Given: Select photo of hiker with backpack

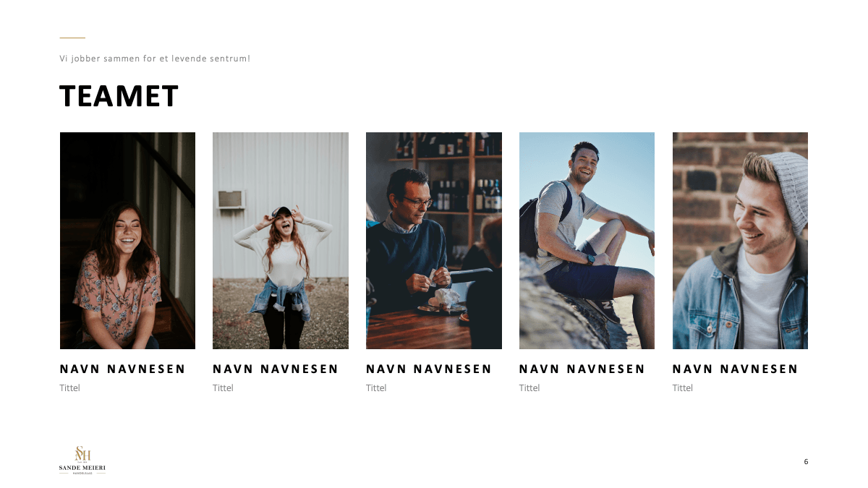Looking at the screenshot, I should (x=587, y=241).
